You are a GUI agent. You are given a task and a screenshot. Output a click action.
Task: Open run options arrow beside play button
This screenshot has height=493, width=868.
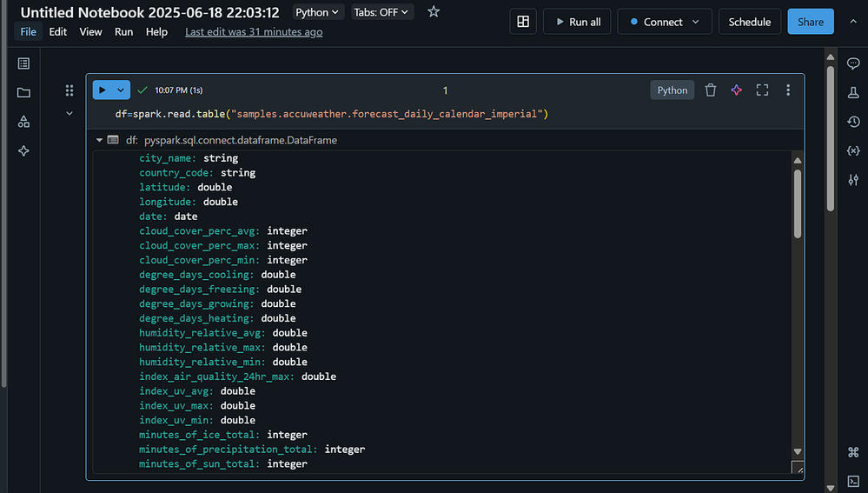(x=121, y=90)
